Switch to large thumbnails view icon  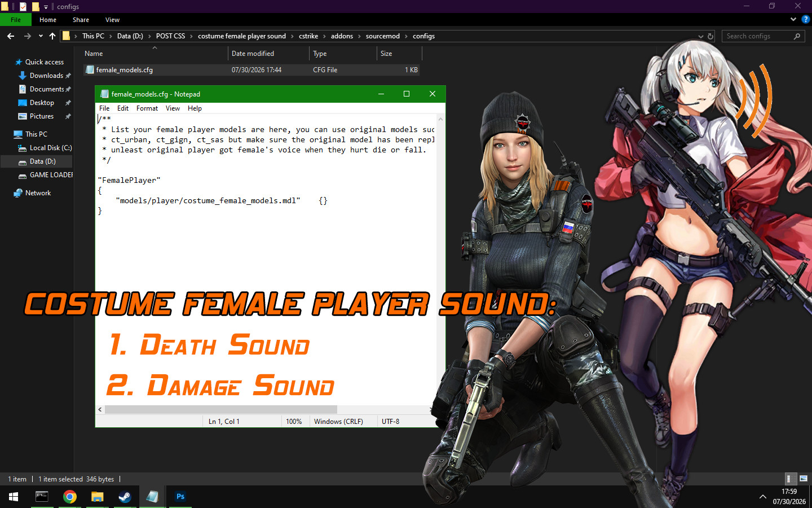[804, 479]
